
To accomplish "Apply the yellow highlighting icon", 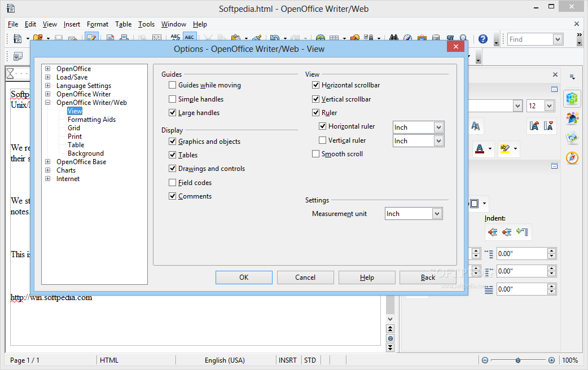I will 504,148.
